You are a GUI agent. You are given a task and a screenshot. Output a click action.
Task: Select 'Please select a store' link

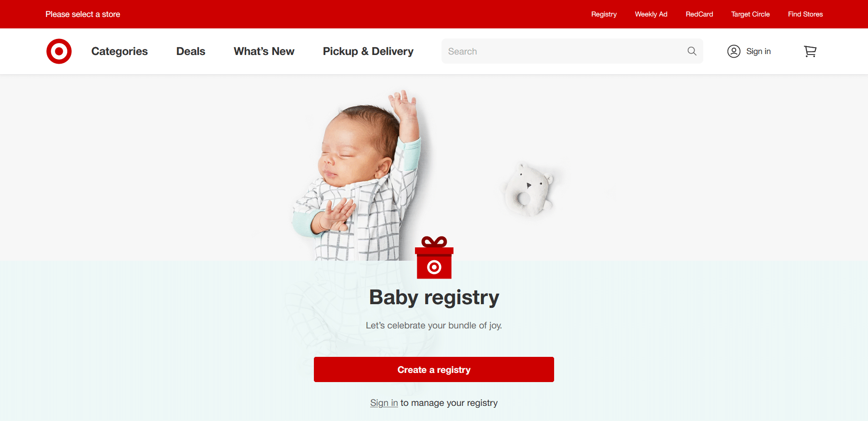pos(83,14)
